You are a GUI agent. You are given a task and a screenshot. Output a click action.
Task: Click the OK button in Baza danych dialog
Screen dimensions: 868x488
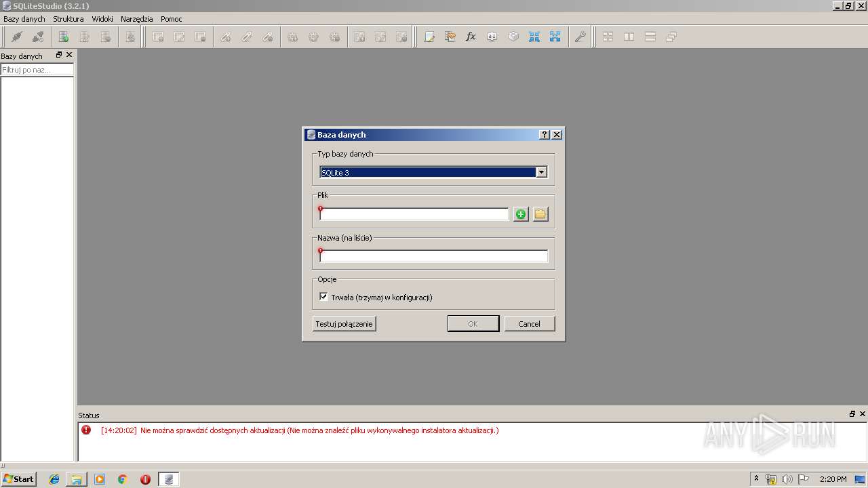coord(473,324)
